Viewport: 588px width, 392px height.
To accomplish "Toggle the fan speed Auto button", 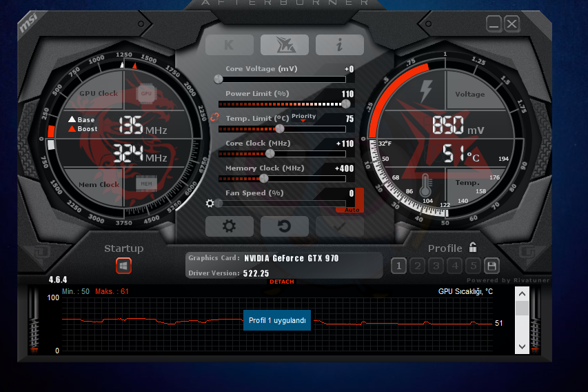I will (352, 210).
